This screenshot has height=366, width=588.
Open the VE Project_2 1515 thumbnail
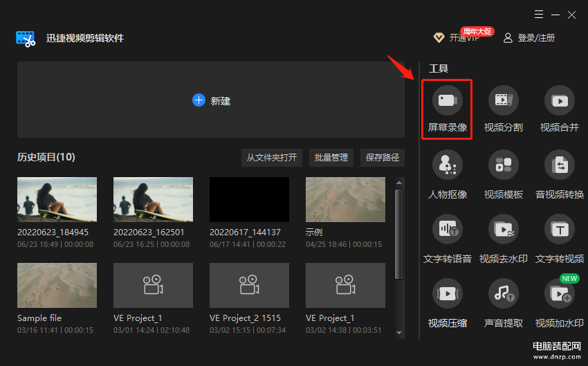pos(249,285)
